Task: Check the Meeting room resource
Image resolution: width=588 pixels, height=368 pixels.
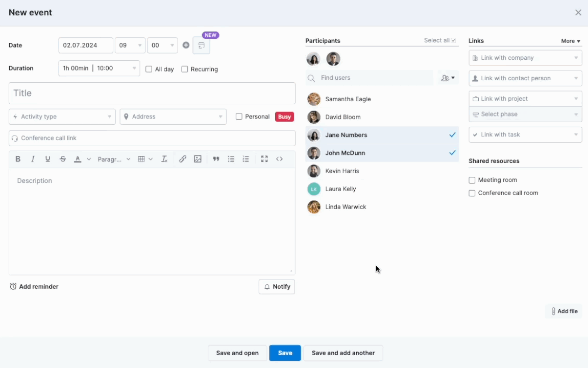Action: 472,180
